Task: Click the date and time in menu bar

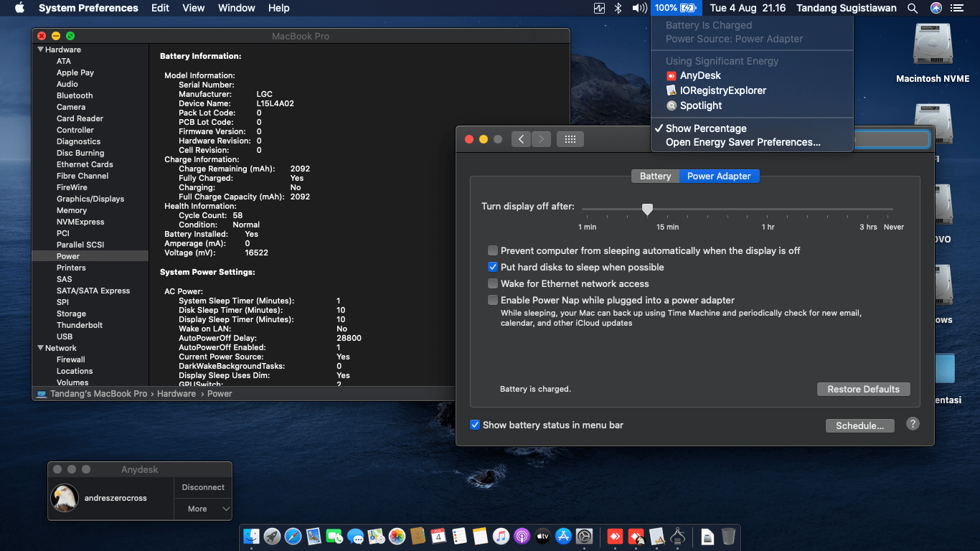Action: [x=748, y=8]
